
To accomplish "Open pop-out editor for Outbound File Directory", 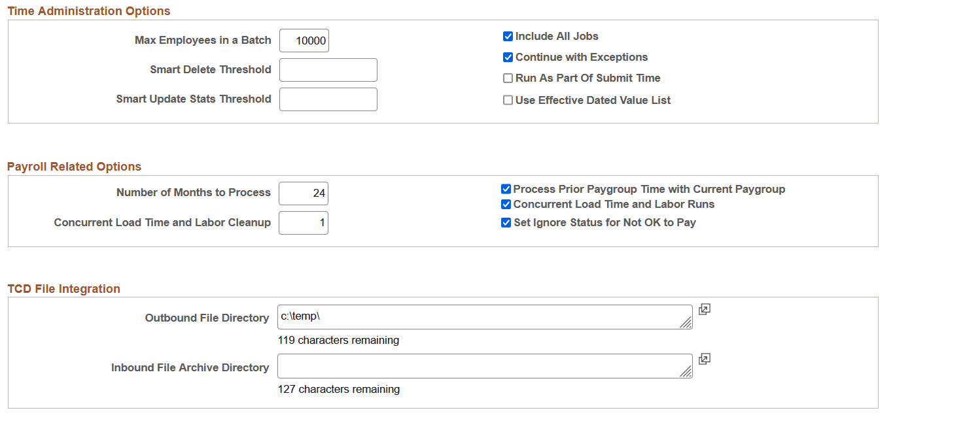I will coord(704,309).
